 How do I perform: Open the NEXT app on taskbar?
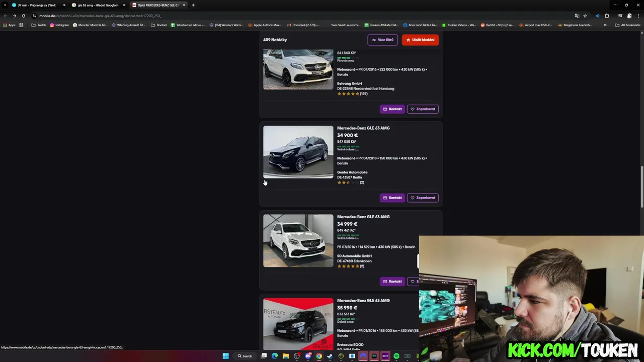click(385, 356)
